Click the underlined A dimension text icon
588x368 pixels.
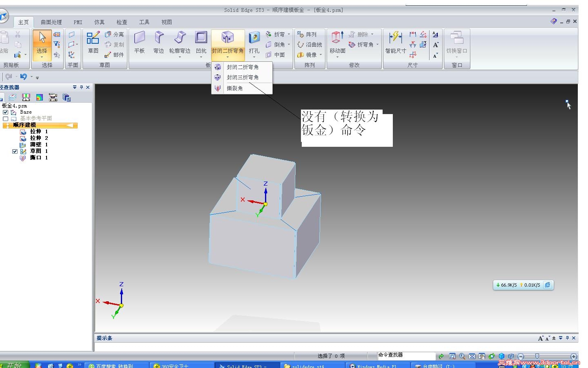[435, 34]
